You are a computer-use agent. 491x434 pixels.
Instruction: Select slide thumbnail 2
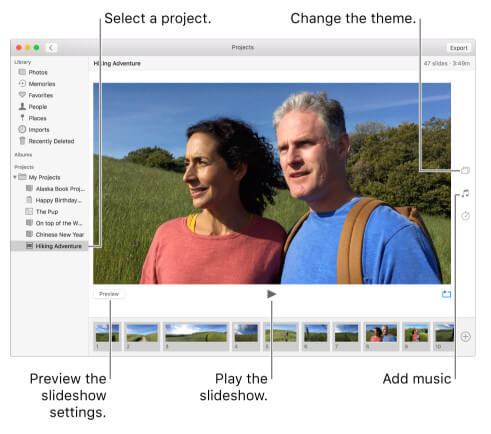point(142,336)
